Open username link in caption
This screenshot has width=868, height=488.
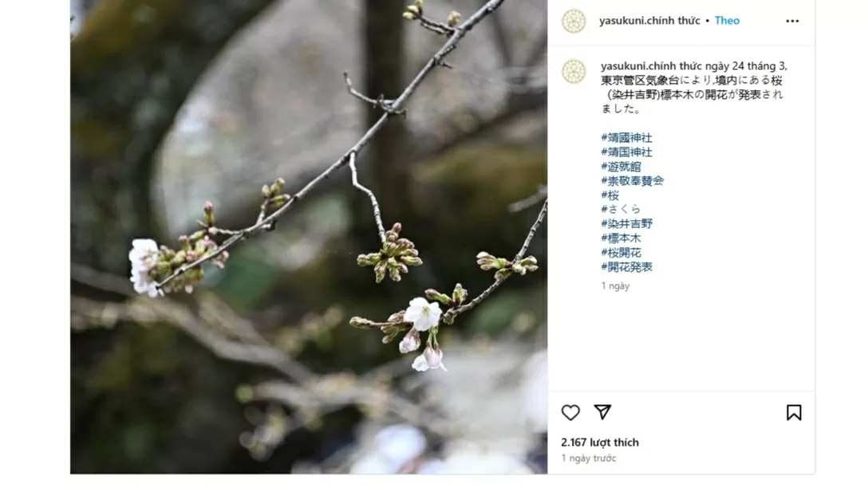click(652, 66)
